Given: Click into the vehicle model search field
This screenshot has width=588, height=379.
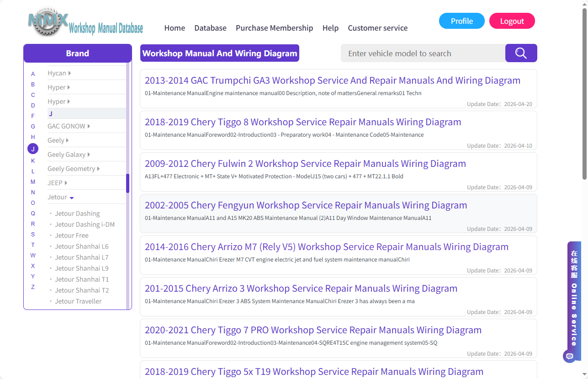Looking at the screenshot, I should tap(423, 53).
